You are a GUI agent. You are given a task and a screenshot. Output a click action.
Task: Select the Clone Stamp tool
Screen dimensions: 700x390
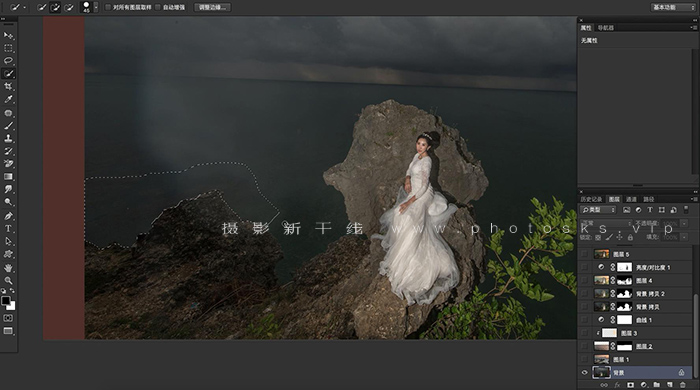pos(8,138)
